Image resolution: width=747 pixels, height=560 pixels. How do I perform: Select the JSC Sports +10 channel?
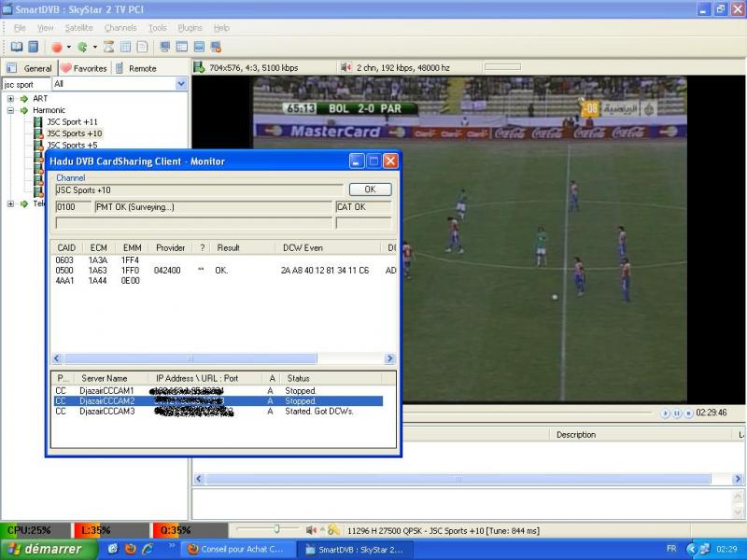click(74, 133)
